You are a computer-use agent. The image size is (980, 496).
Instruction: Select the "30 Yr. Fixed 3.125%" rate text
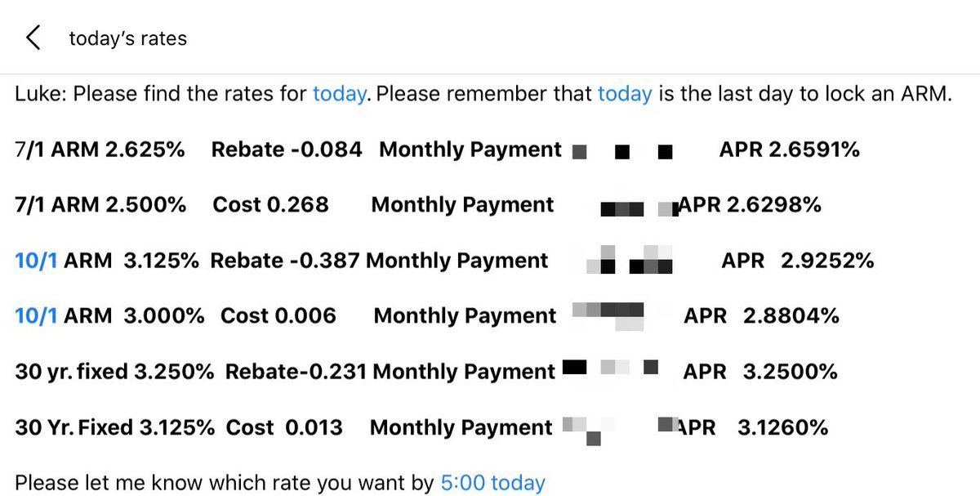point(114,427)
